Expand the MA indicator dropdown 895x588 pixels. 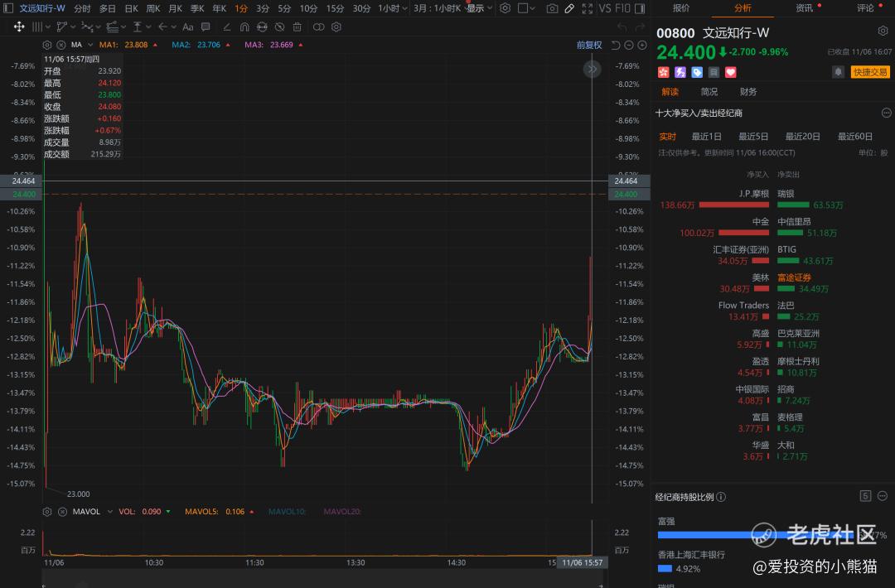point(90,45)
